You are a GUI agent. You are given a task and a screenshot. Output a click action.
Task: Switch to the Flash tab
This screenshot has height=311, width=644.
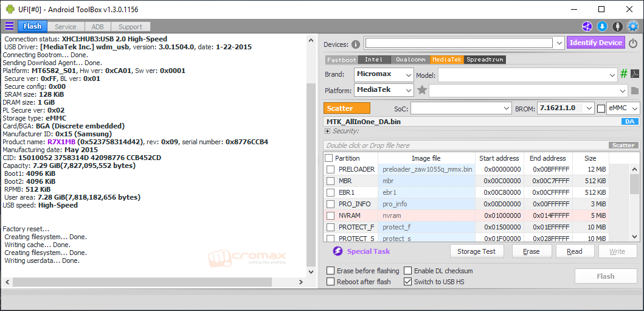coord(32,26)
